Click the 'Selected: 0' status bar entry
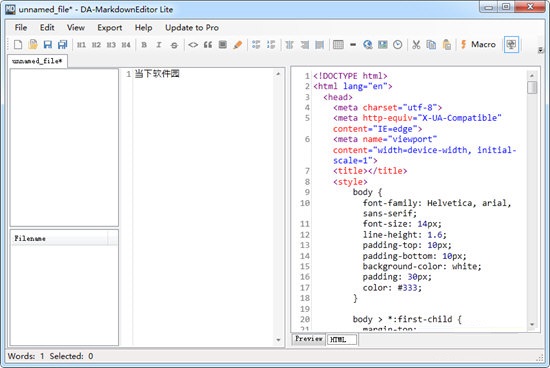 point(71,356)
